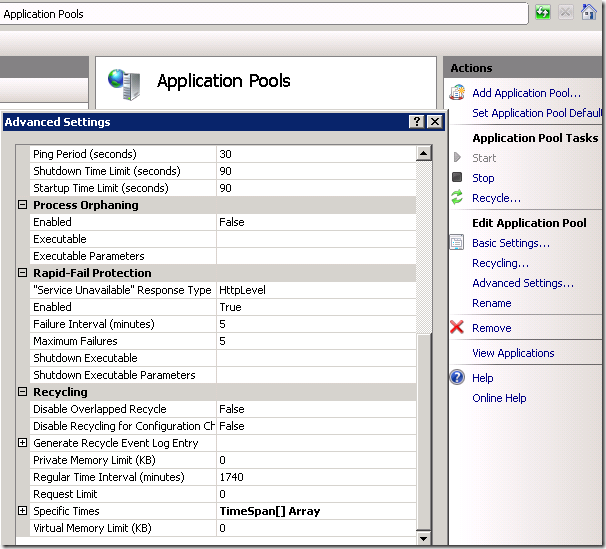Collapse the Recycling section
Image resolution: width=606 pixels, height=549 pixels.
click(x=22, y=392)
